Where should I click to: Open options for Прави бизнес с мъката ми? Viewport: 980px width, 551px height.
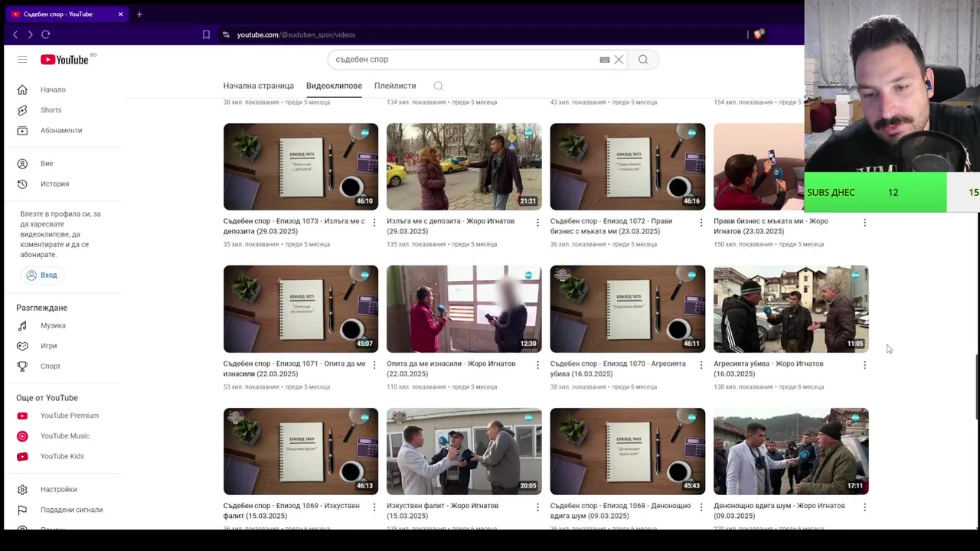click(864, 223)
